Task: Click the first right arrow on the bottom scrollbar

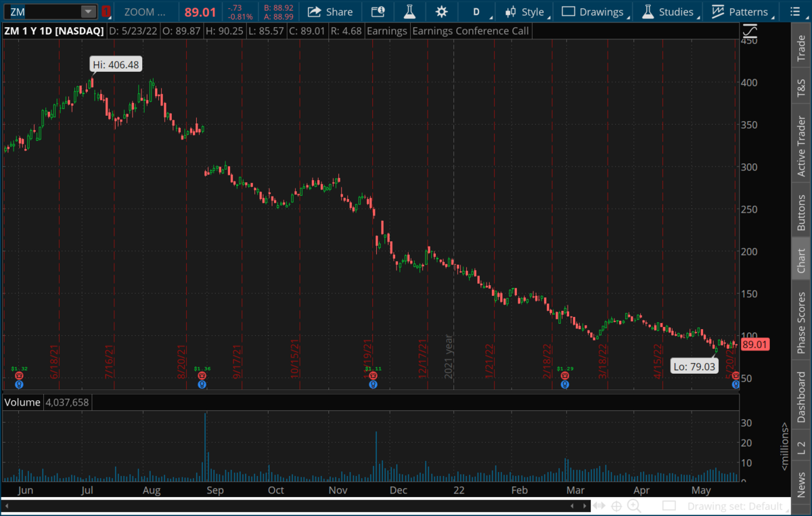Action: point(573,505)
